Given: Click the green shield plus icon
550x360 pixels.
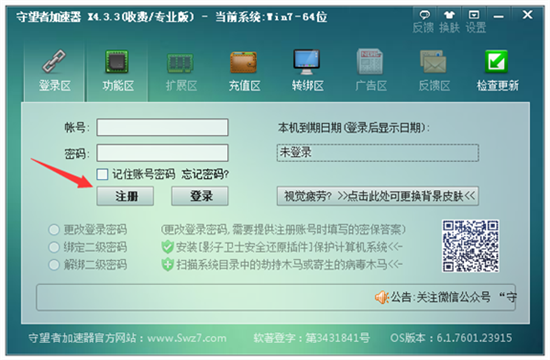Looking at the screenshot, I should (168, 264).
